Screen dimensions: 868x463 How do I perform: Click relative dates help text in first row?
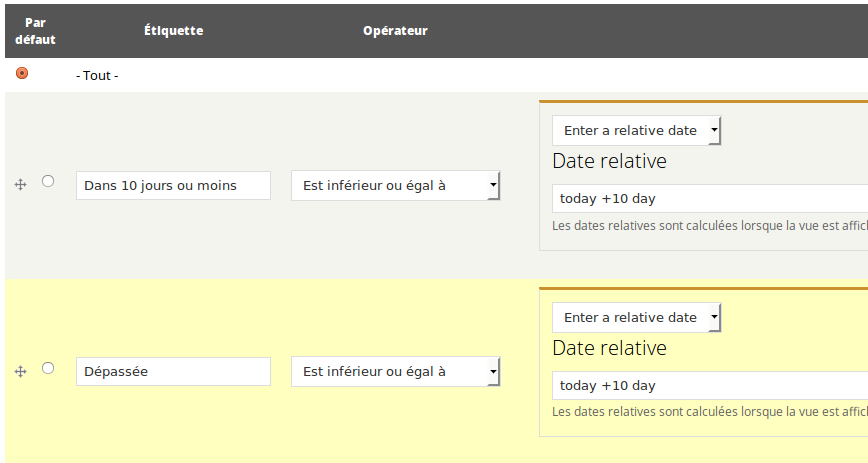pyautogui.click(x=710, y=226)
